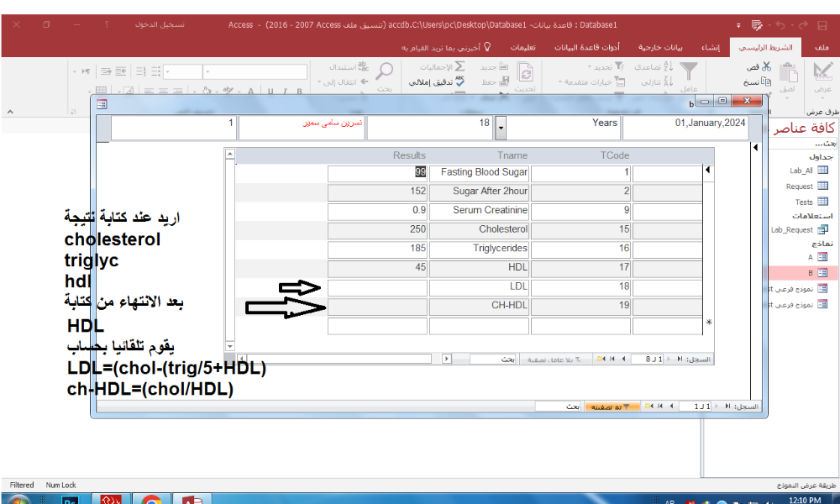Run تدقيق إملائي spell check

point(437,81)
